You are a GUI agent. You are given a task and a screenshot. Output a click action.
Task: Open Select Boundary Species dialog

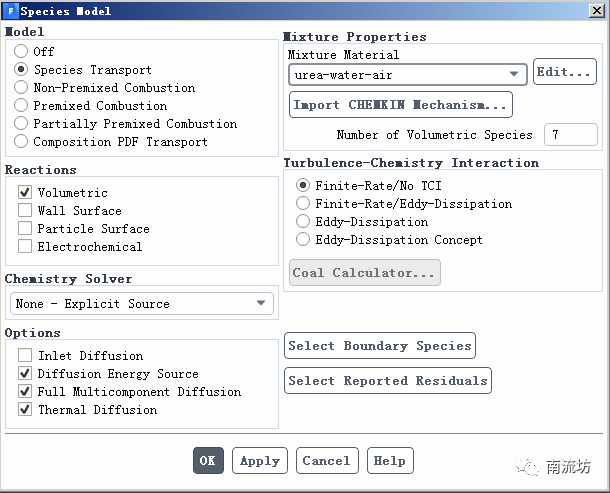pyautogui.click(x=380, y=346)
